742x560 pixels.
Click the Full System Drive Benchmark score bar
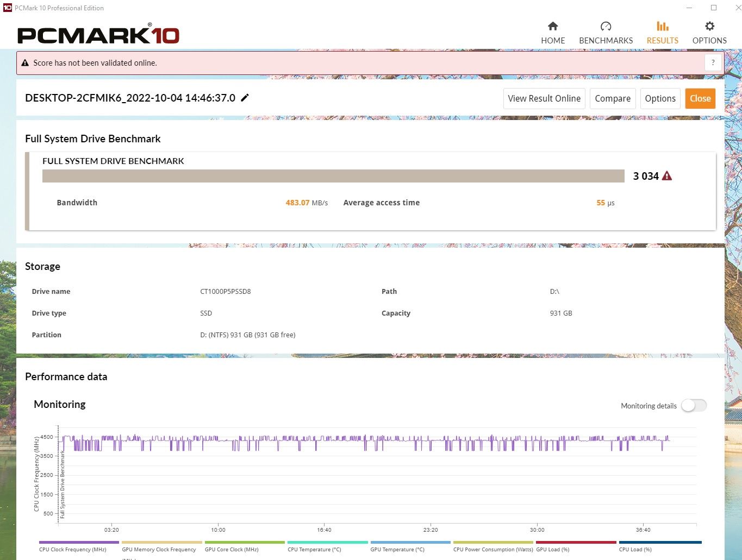(x=333, y=176)
